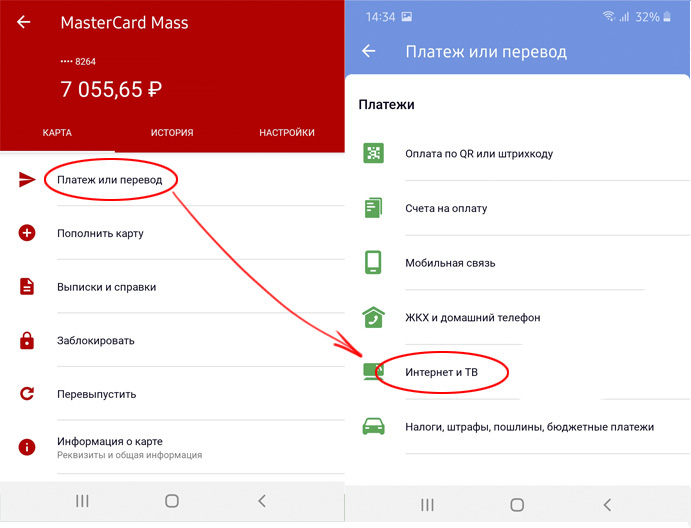Tap the Платежи section heading
The width and height of the screenshot is (691, 528).
[x=386, y=104]
